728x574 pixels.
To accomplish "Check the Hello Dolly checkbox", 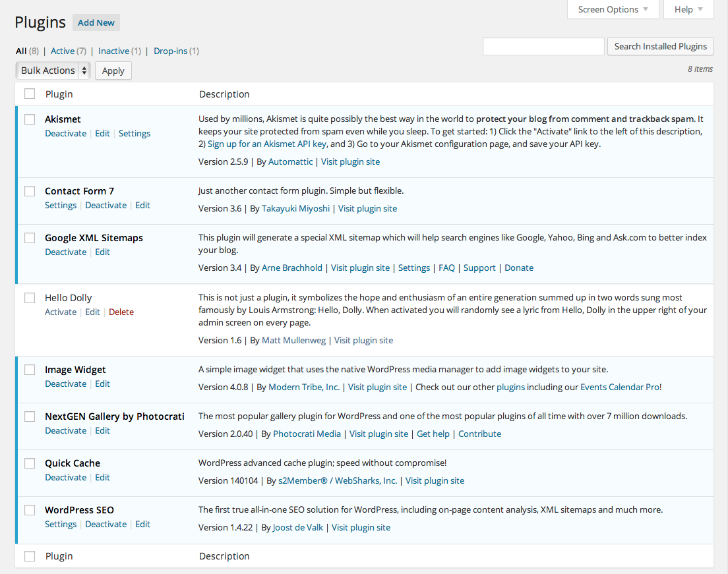I will coord(29,298).
